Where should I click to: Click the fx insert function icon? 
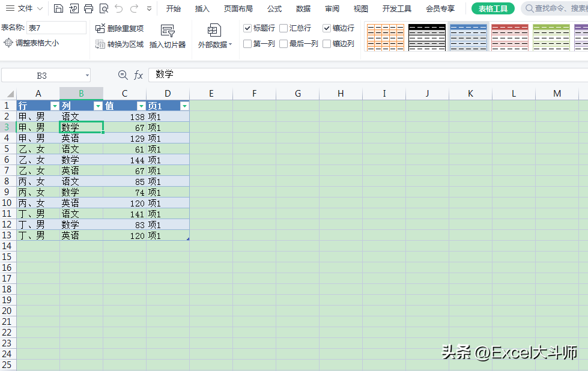coord(138,75)
